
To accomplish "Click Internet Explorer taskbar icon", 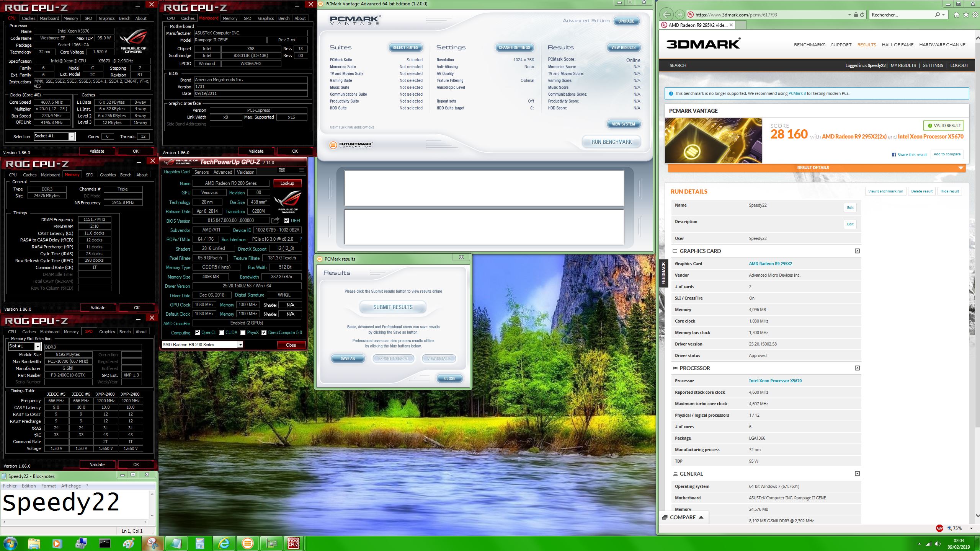I will (x=224, y=543).
